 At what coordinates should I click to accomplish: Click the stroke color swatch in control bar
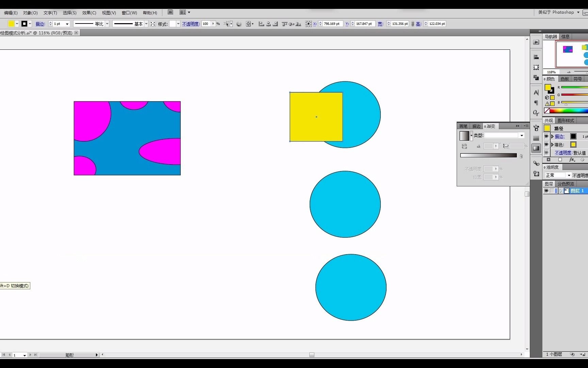(24, 24)
